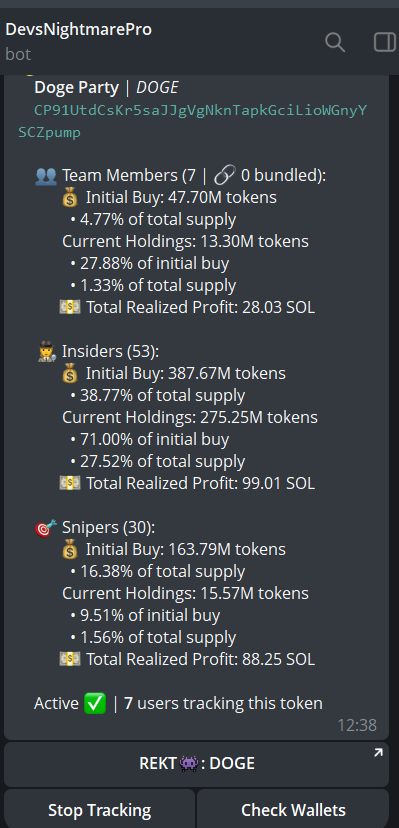Click the alien monster icon in REKT button
Image resolution: width=399 pixels, height=828 pixels.
coord(188,764)
